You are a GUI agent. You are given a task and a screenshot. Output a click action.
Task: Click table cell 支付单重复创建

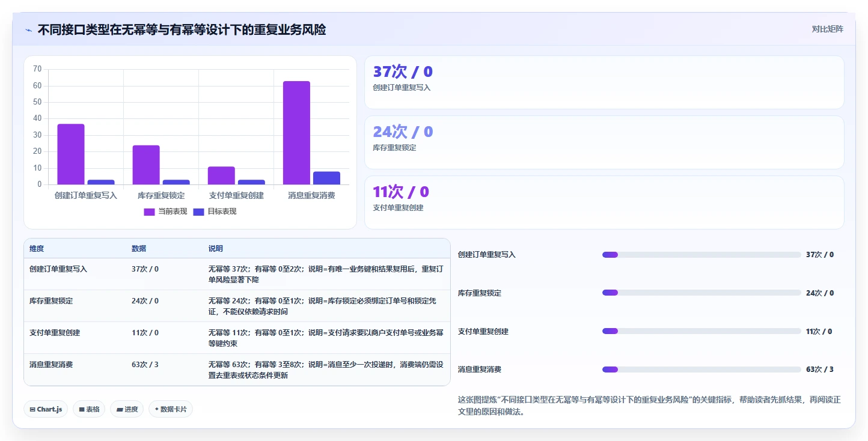click(x=55, y=333)
